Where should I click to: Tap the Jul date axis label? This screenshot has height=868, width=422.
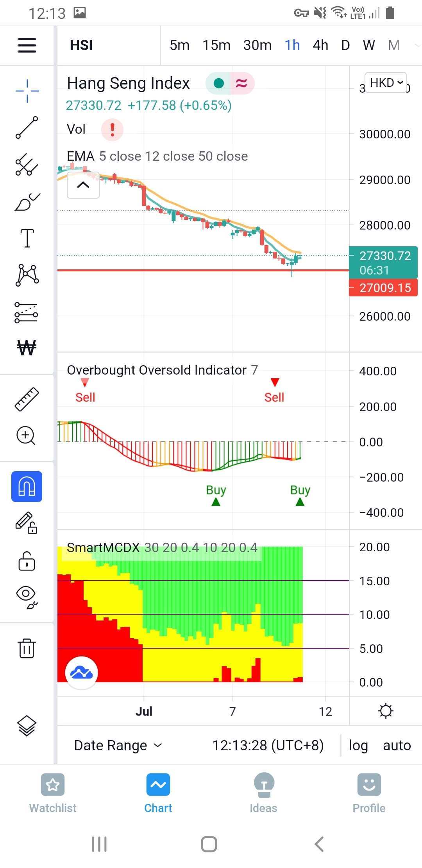(x=144, y=711)
